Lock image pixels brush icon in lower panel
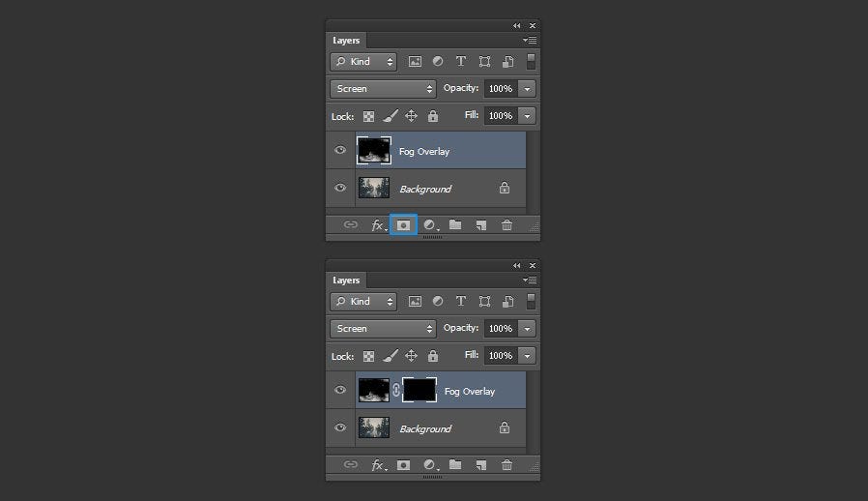The height and width of the screenshot is (501, 868). [x=391, y=356]
